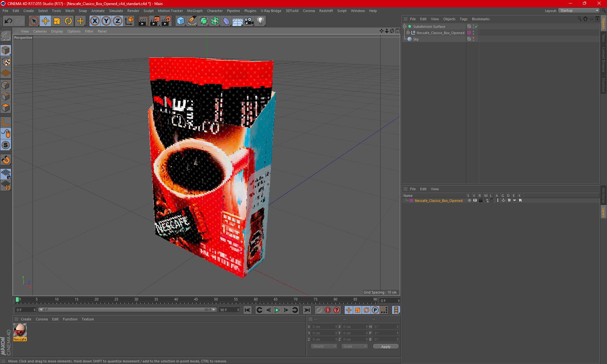Screen dimensions: 607x364
Task: Open the Redshift menu
Action: [326, 11]
